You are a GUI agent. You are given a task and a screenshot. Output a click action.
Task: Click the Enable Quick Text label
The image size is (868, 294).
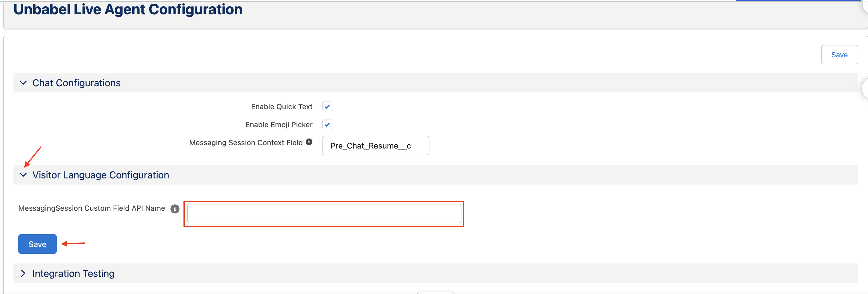pyautogui.click(x=282, y=106)
